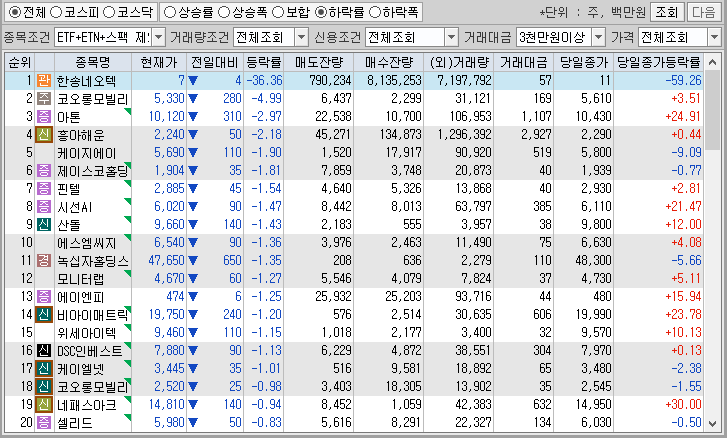727x438 pixels.
Task: Sort by 당일종가등락률 column header
Action: click(x=658, y=62)
